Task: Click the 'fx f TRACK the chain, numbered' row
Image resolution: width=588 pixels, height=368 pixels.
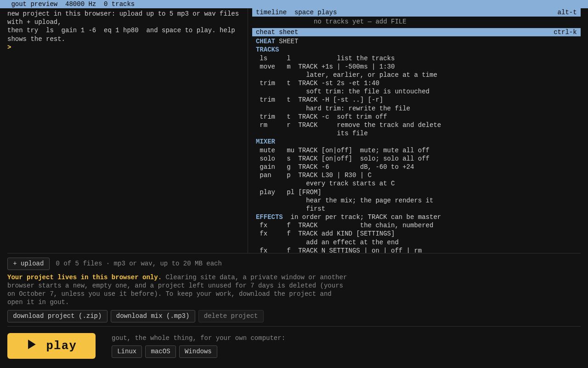Action: (x=346, y=225)
